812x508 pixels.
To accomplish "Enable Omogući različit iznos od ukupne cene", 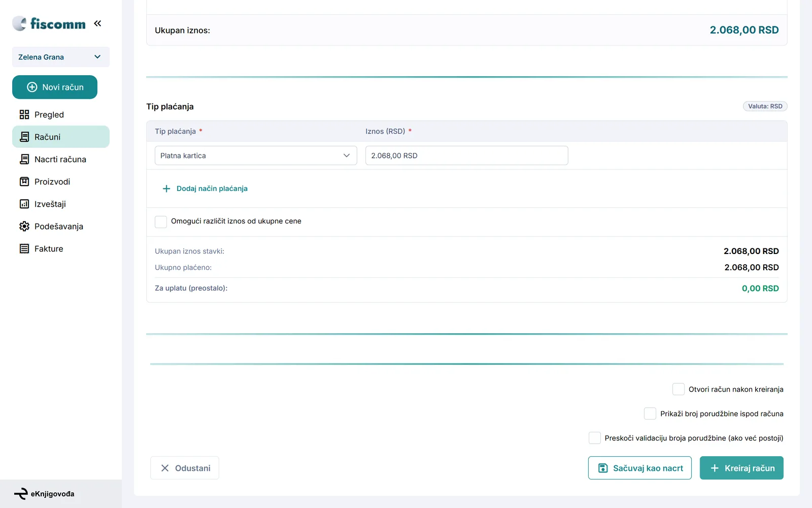I will click(161, 221).
